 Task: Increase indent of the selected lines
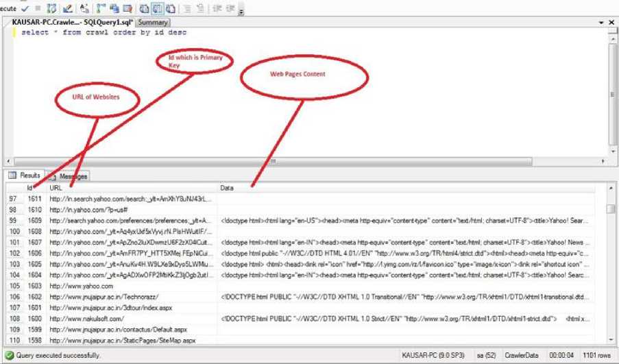click(230, 8)
